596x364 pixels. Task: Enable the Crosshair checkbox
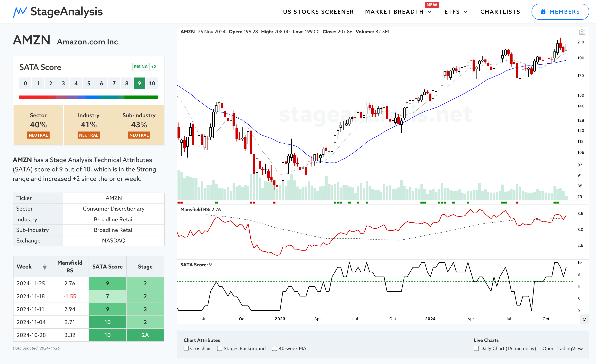pos(186,348)
